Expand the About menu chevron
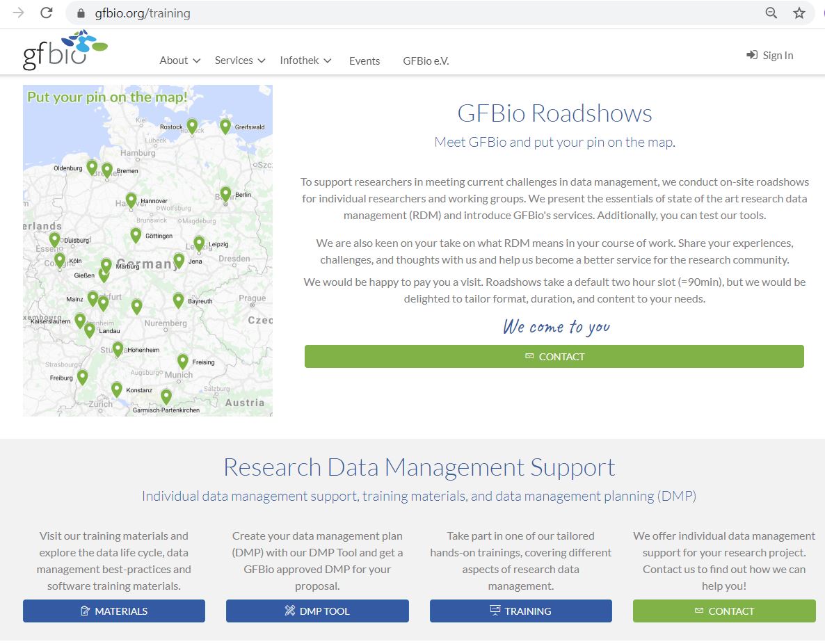The image size is (825, 644). click(x=197, y=61)
